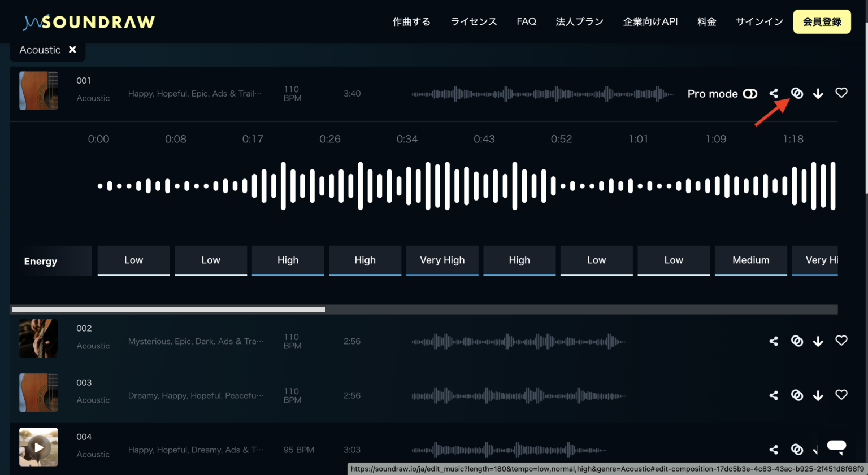The height and width of the screenshot is (475, 868).
Task: Click the SOUNDRAW logo
Action: point(88,21)
